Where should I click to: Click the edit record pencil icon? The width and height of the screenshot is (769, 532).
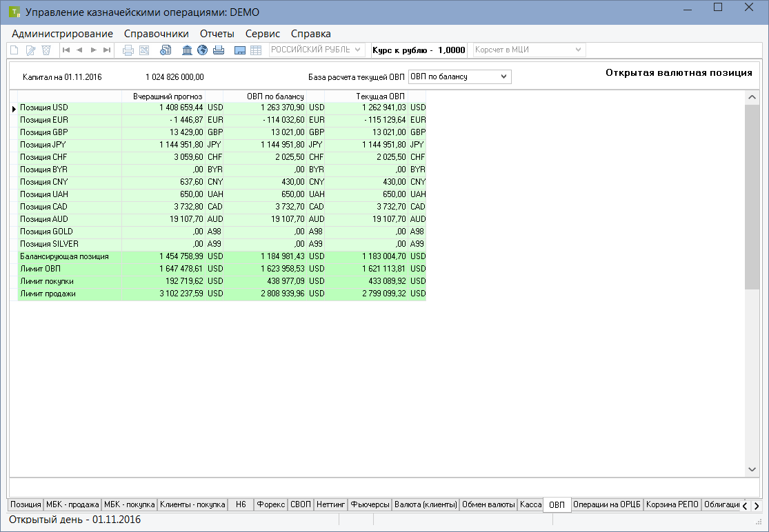tap(30, 50)
